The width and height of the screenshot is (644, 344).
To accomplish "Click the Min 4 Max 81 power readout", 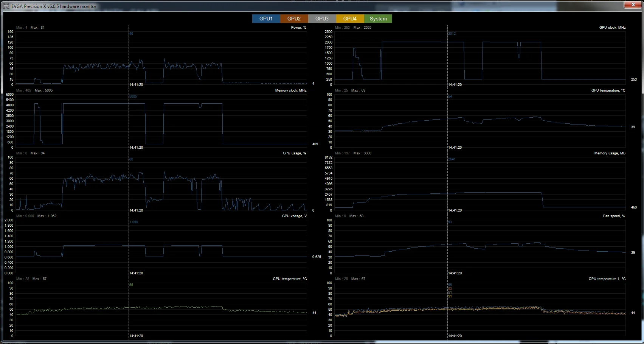I will (30, 28).
